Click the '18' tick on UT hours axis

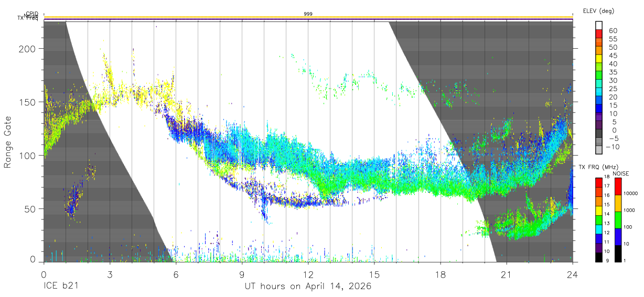point(441,274)
